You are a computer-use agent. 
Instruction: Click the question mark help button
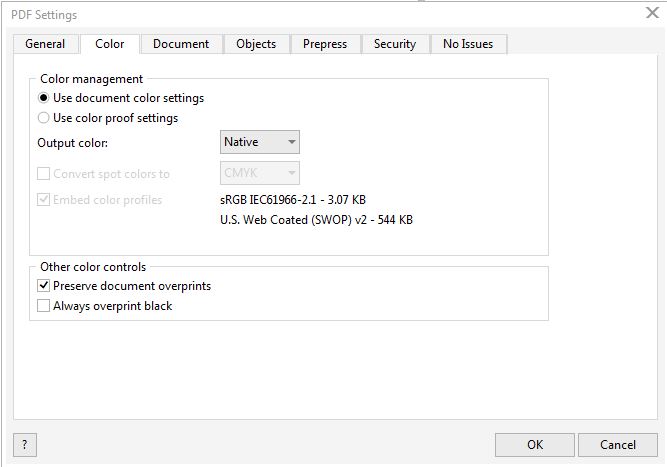point(25,444)
